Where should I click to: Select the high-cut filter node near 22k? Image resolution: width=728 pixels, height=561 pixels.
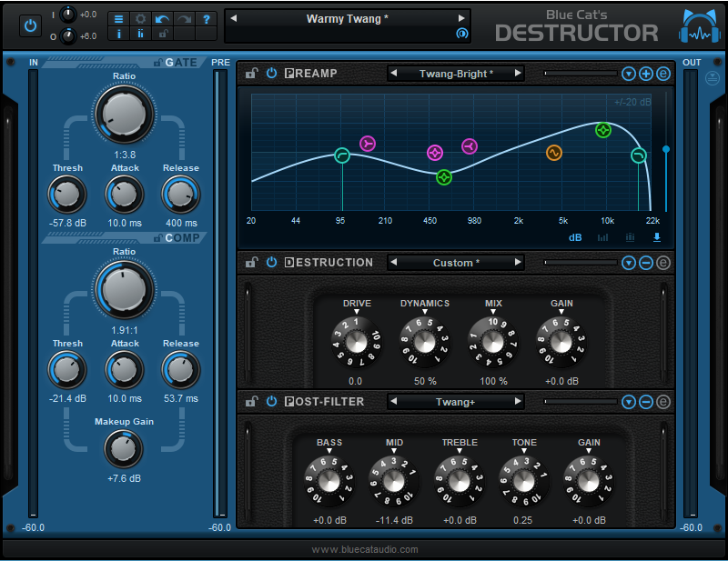pyautogui.click(x=639, y=155)
